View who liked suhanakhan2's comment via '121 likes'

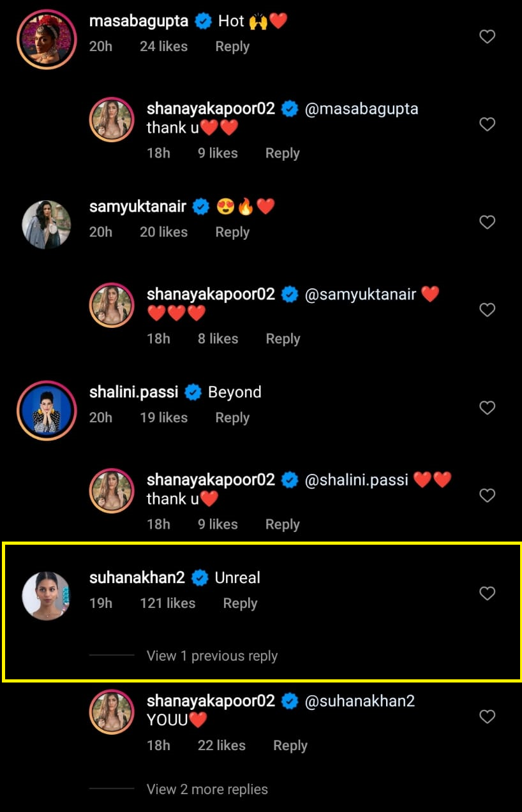pyautogui.click(x=167, y=603)
